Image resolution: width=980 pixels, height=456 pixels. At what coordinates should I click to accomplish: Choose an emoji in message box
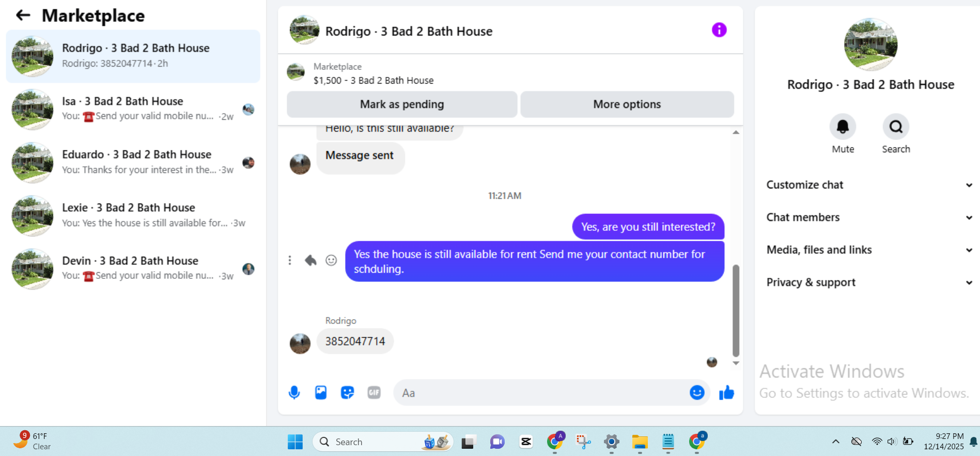[697, 393]
